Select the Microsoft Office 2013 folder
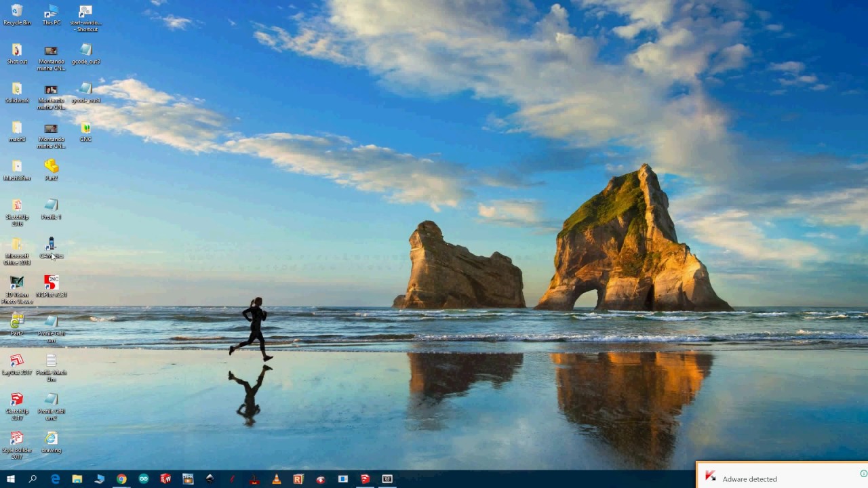 click(17, 252)
